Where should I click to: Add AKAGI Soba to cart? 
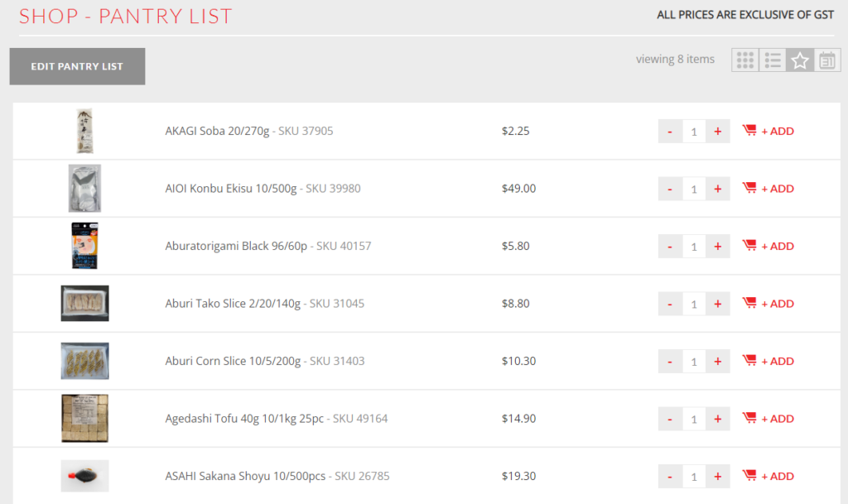pos(768,131)
